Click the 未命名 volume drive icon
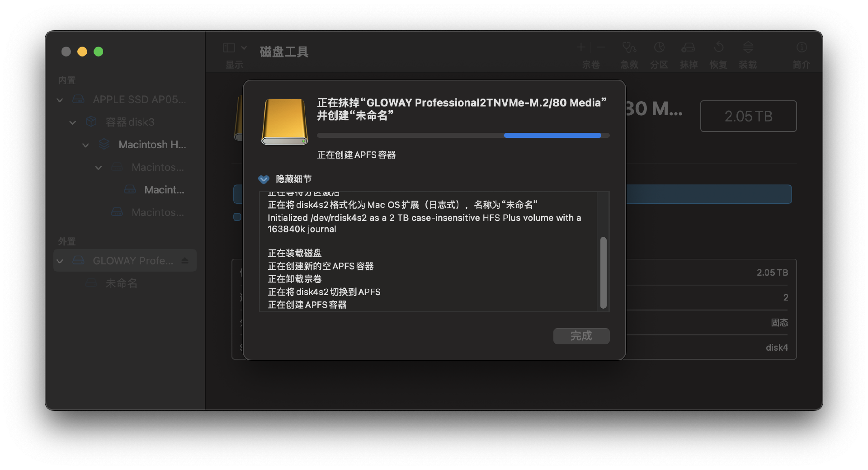 pyautogui.click(x=91, y=283)
